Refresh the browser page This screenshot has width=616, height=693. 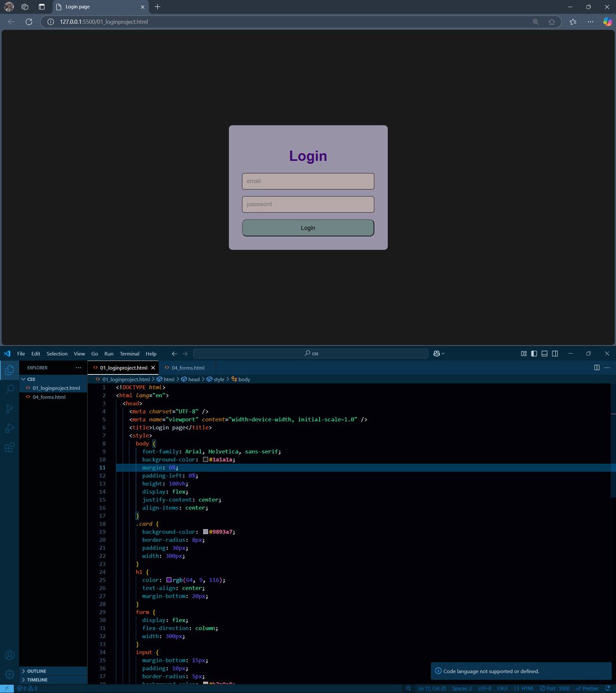[x=29, y=21]
